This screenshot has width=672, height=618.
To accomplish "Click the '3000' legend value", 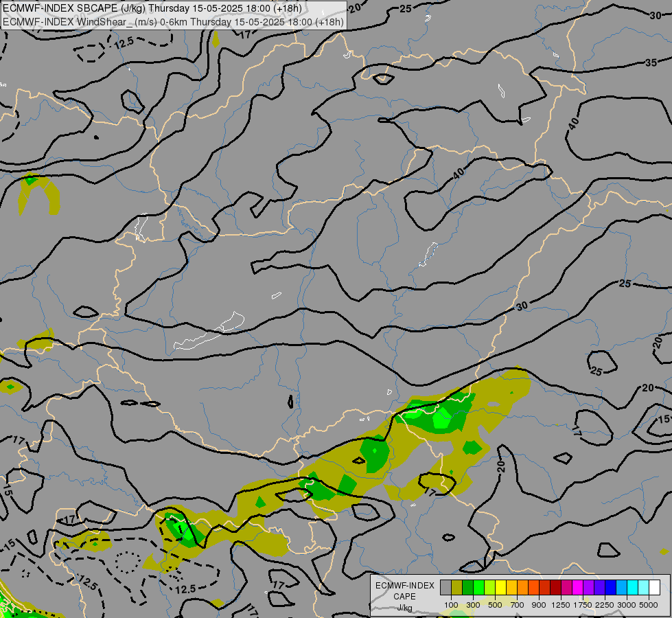I will [627, 605].
